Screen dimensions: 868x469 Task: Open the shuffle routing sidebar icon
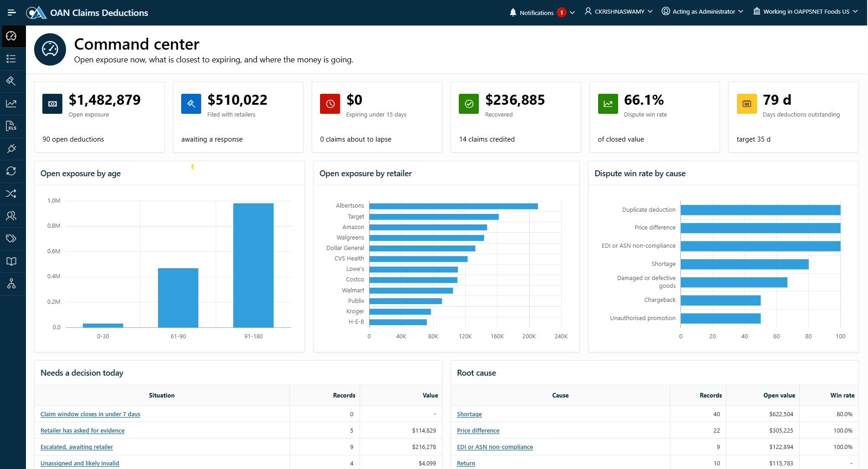[11, 194]
